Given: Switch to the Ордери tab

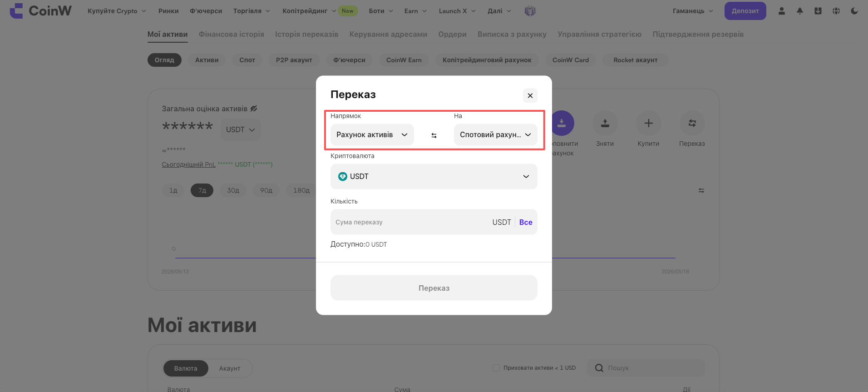Looking at the screenshot, I should coord(453,34).
